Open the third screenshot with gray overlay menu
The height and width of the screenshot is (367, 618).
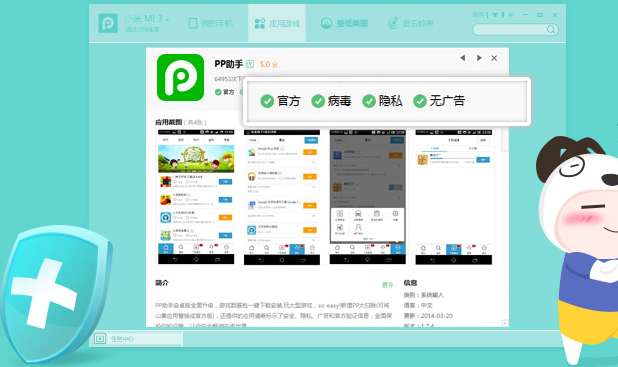point(367,197)
